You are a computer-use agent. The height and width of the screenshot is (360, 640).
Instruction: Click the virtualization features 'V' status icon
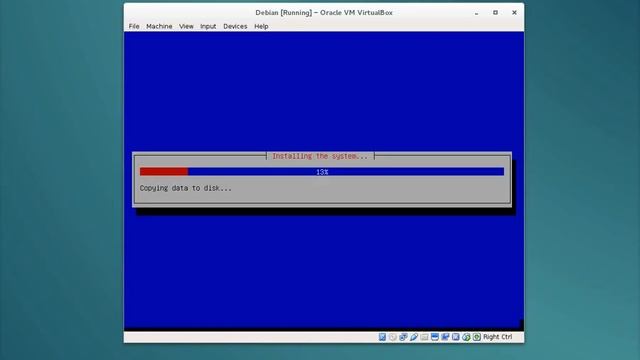point(456,337)
